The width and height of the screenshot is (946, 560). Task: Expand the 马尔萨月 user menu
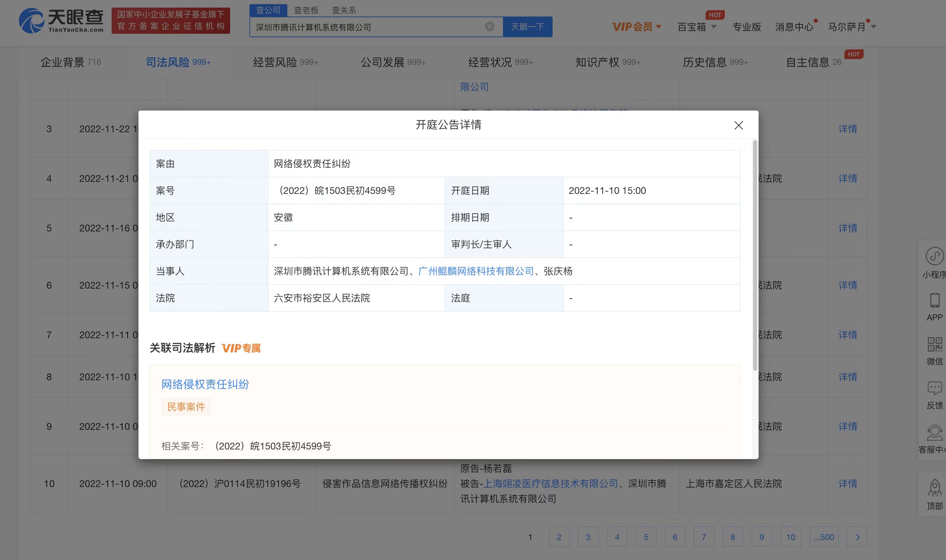851,27
